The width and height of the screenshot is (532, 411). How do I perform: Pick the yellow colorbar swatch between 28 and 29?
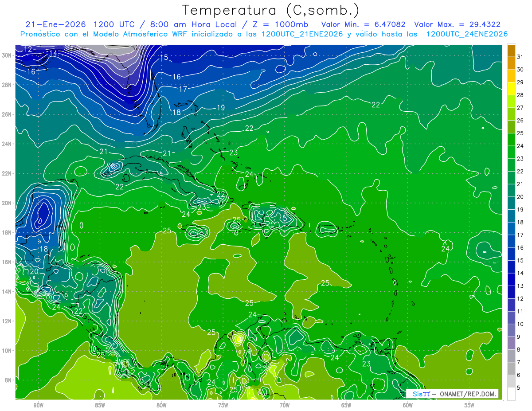tap(511, 89)
